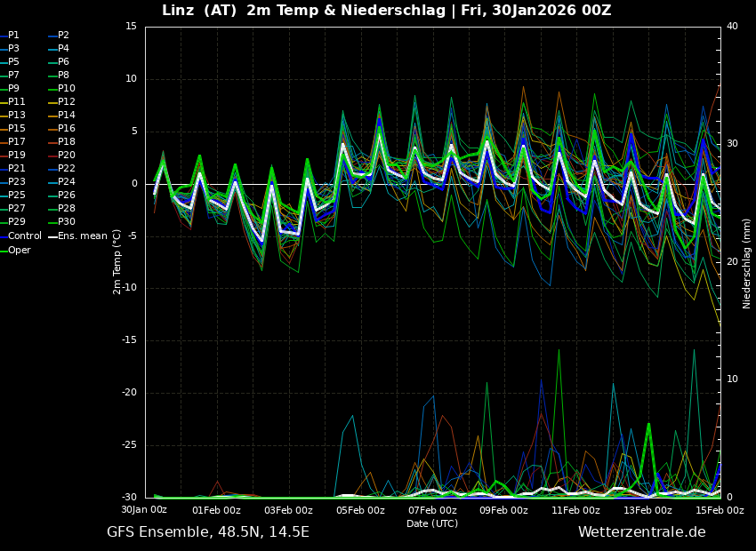Click the chart title for Linz
Image resolution: width=756 pixels, height=551 pixels.
pos(386,11)
